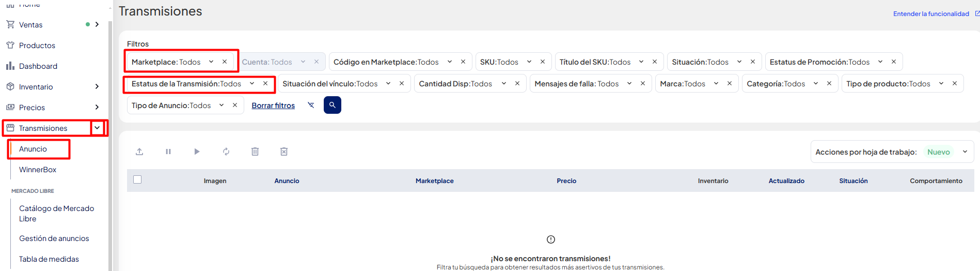The width and height of the screenshot is (980, 271).
Task: Remove Mensajes de falla filter
Action: (x=643, y=83)
